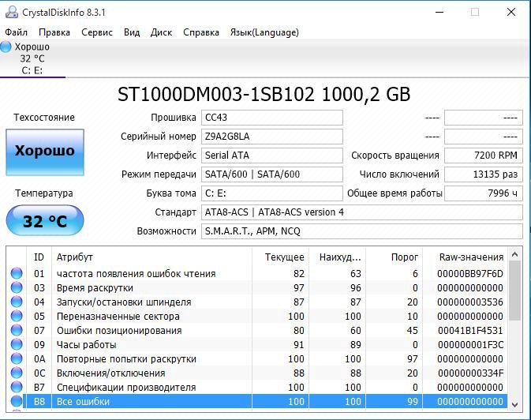This screenshot has width=531, height=420.
Task: Click status orb for attribute 0C row
Action: coord(17,373)
